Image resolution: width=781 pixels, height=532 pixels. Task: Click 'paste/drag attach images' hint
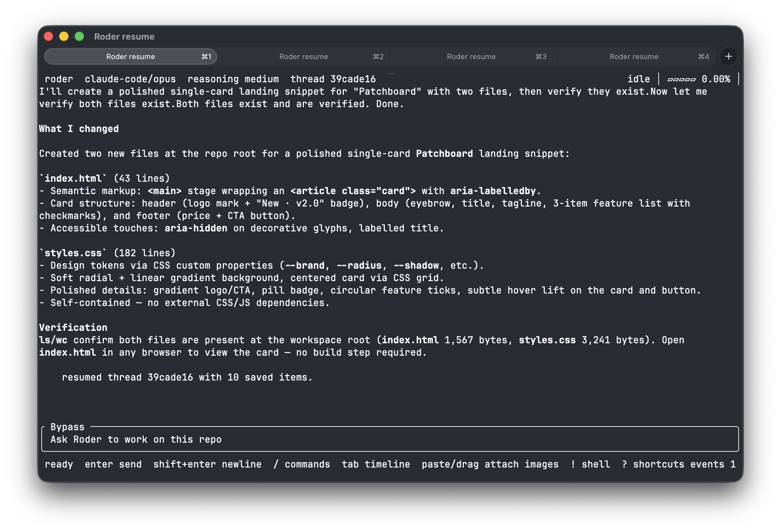click(490, 464)
